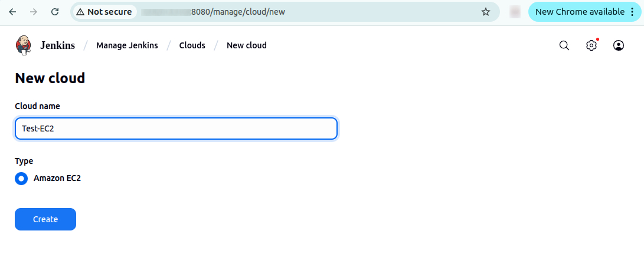This screenshot has height=257, width=644.
Task: Select the Amazon EC2 radio button
Action: point(21,178)
